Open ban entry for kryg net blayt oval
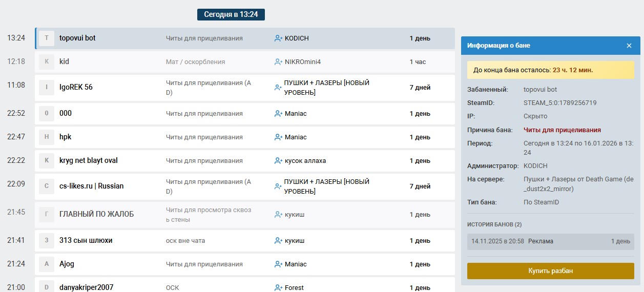Image resolution: width=644 pixels, height=292 pixels. (x=244, y=161)
